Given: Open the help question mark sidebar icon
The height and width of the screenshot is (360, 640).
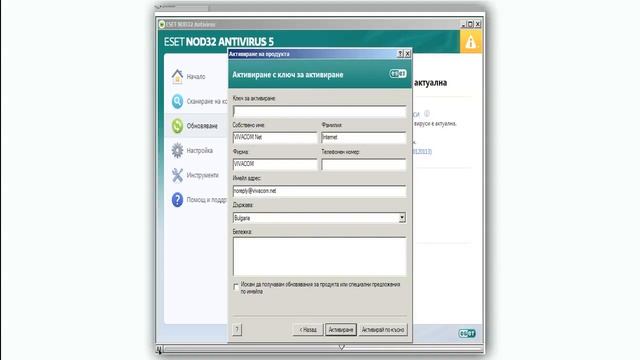Looking at the screenshot, I should pos(177,200).
